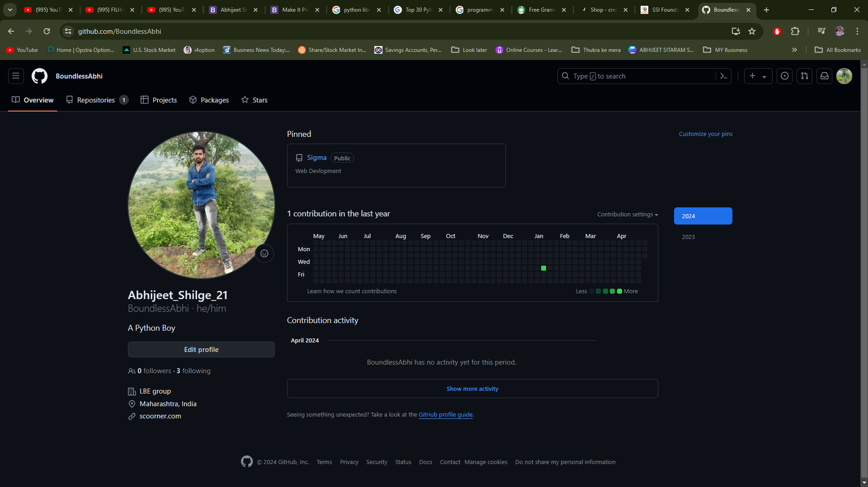
Task: Open pull requests icon in header
Action: 805,76
